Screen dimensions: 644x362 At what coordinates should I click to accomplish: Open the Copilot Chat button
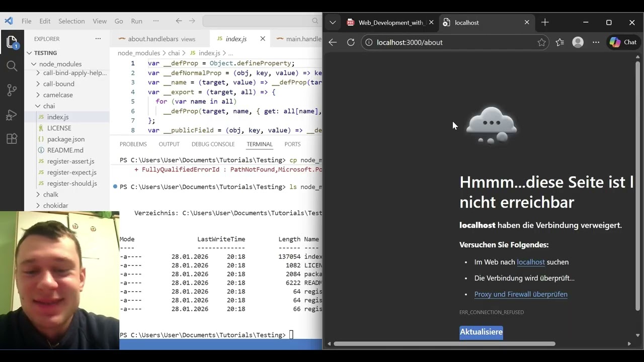click(x=623, y=42)
